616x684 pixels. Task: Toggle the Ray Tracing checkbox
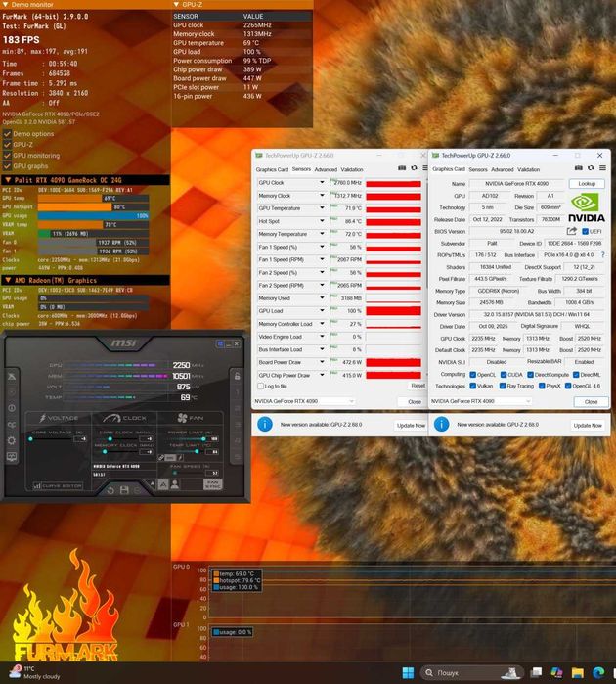(x=503, y=386)
